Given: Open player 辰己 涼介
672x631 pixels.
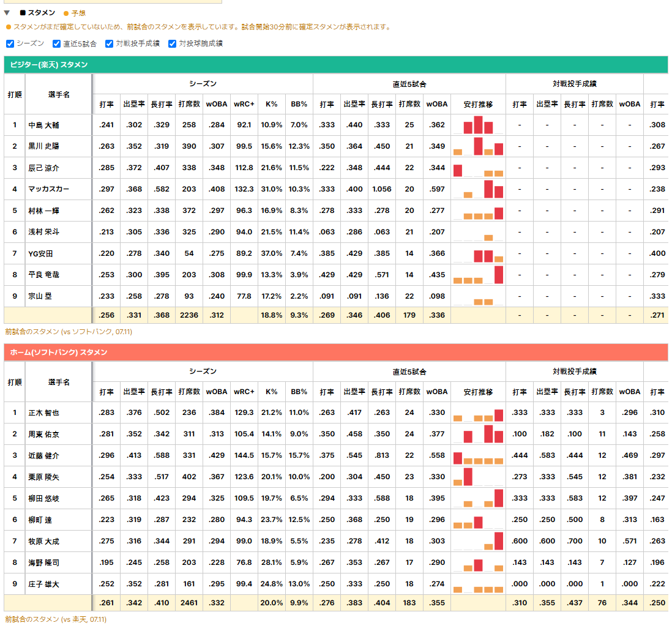Looking at the screenshot, I should 43,168.
